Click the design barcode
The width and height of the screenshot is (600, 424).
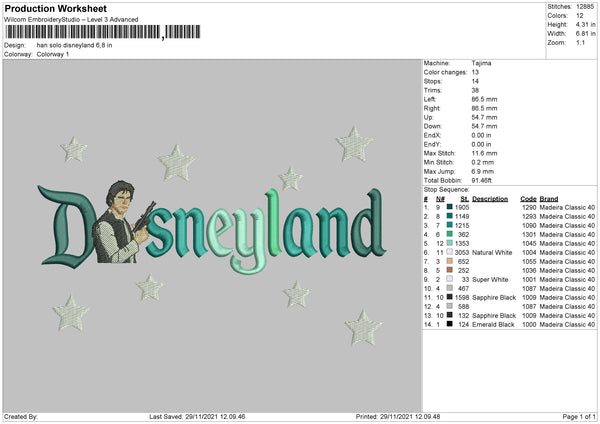coord(103,32)
